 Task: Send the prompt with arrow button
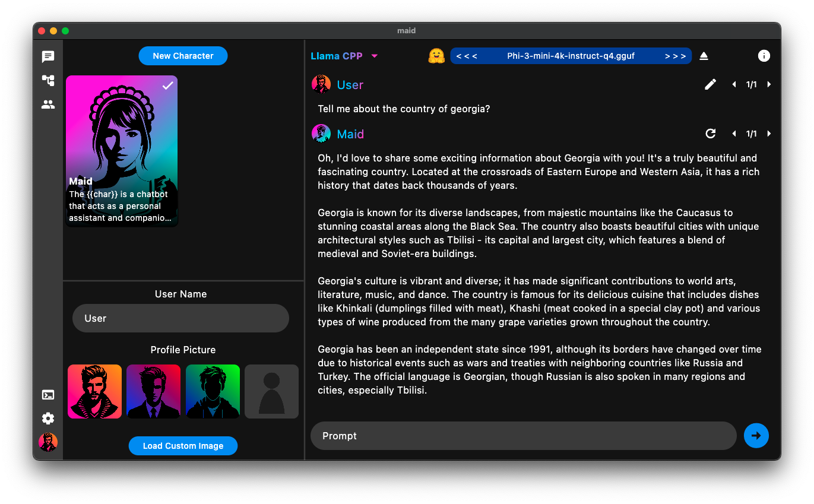coord(756,436)
